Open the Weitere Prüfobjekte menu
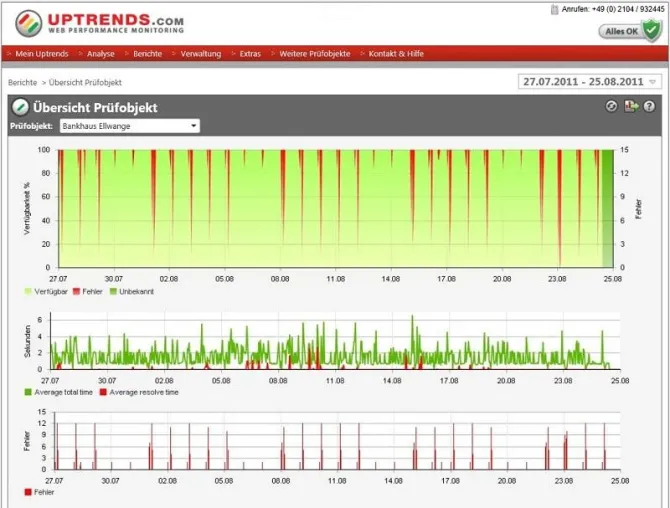The image size is (670, 508). coord(315,54)
